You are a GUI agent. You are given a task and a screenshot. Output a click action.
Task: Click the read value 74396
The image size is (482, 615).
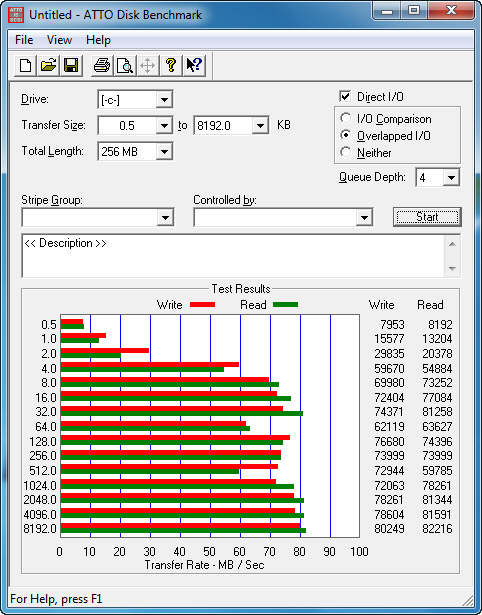(437, 442)
